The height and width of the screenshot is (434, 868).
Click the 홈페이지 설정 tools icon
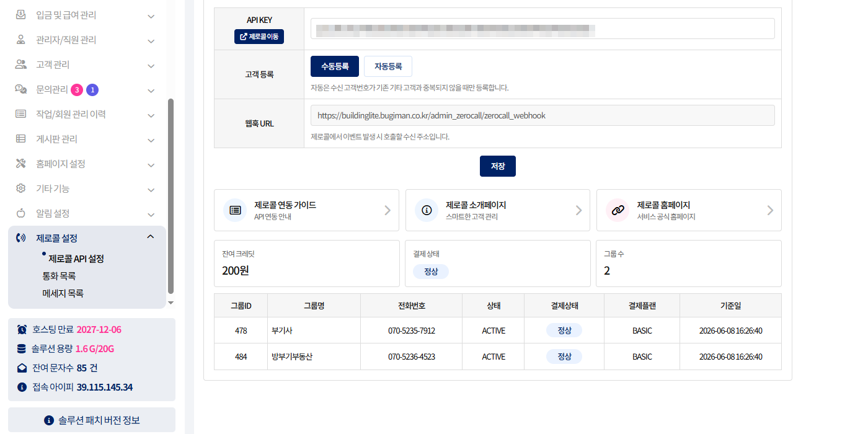(x=21, y=164)
